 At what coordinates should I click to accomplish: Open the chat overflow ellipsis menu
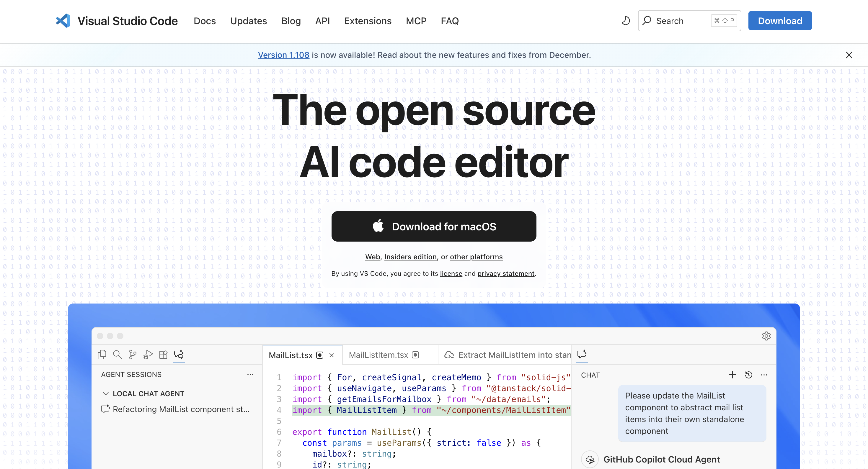pyautogui.click(x=764, y=375)
